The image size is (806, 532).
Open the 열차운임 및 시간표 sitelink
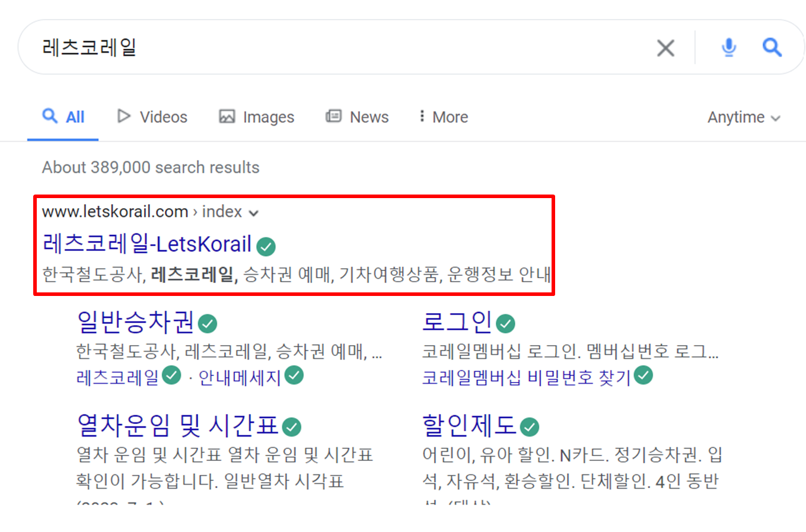tap(175, 425)
